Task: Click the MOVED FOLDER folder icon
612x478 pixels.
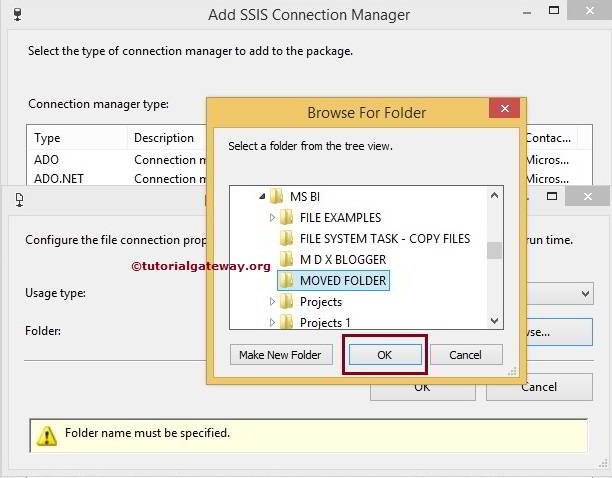Action: point(286,280)
